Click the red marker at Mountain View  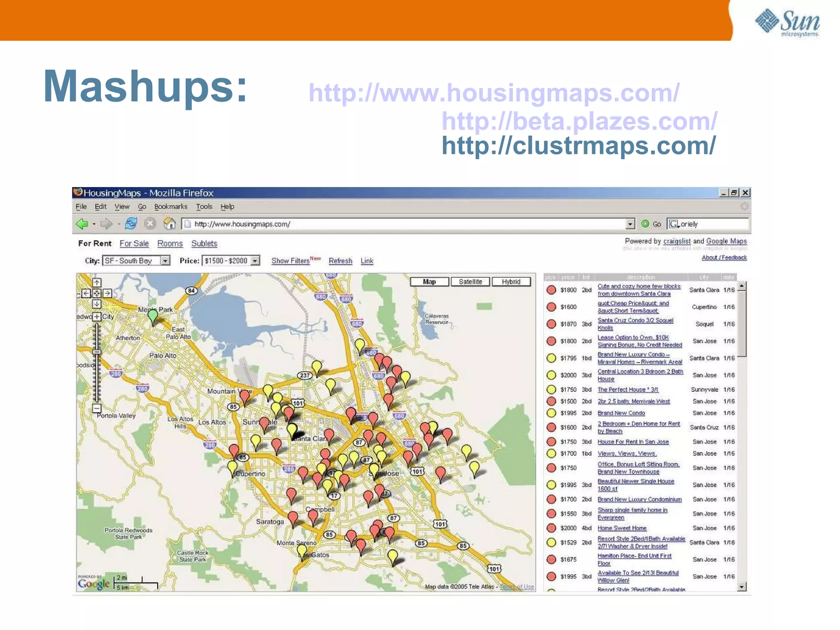[x=245, y=397]
